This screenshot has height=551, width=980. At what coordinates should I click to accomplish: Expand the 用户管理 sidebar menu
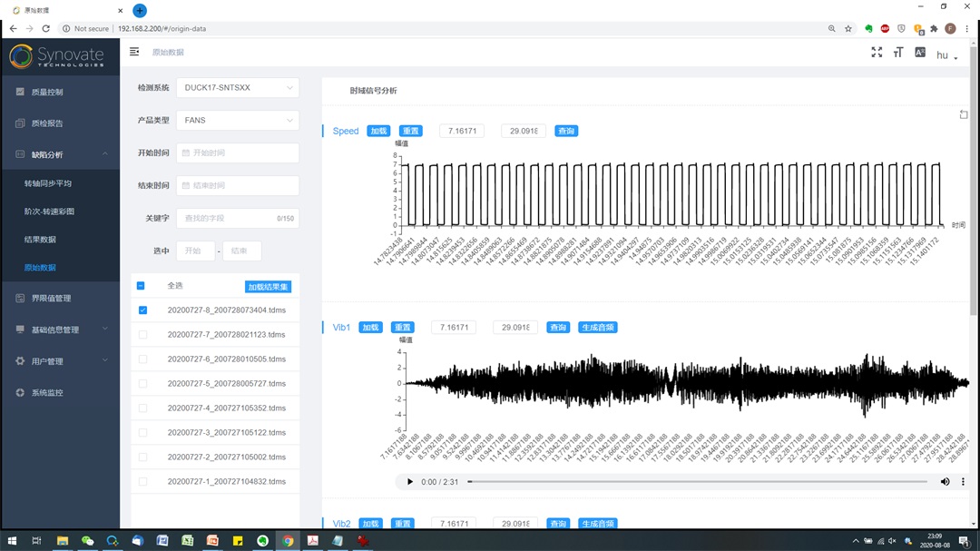[60, 361]
